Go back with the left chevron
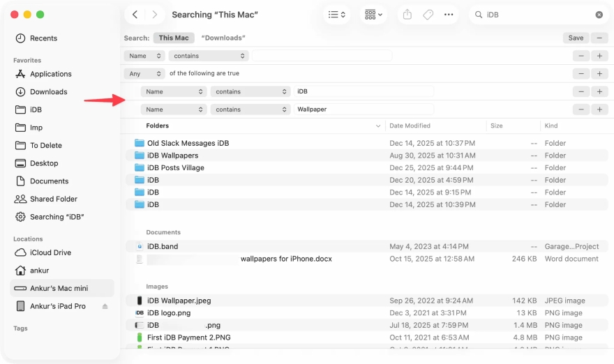This screenshot has height=364, width=614. pyautogui.click(x=135, y=15)
